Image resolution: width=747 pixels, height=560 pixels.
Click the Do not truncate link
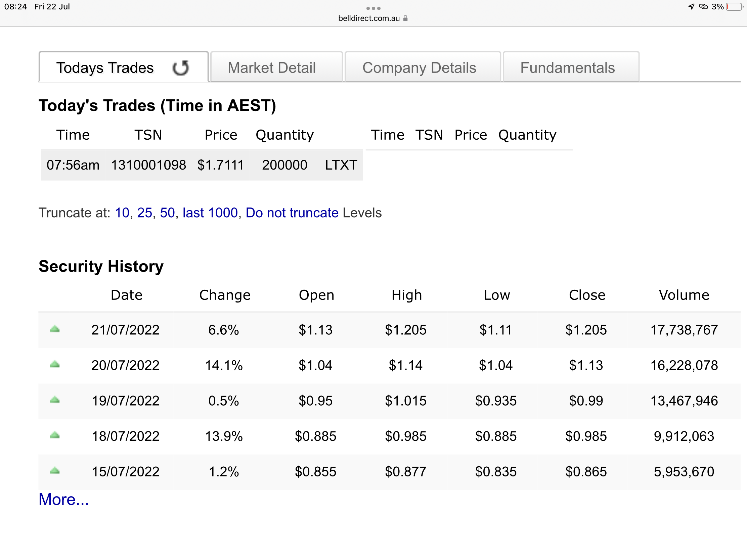[292, 213]
